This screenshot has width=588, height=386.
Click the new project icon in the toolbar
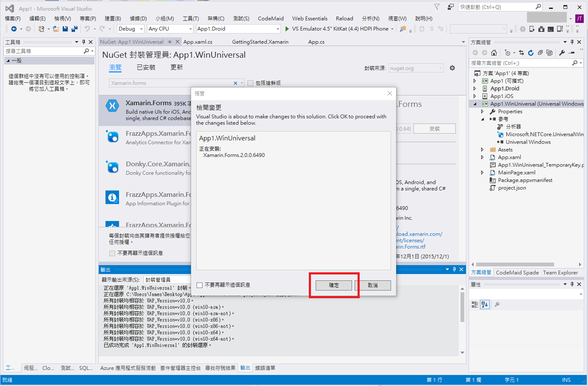(x=41, y=29)
